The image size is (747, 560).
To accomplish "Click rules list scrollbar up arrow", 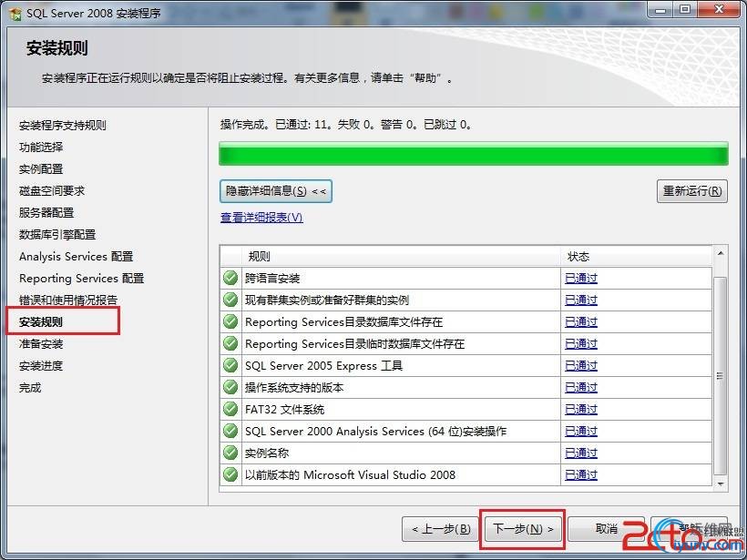I will click(721, 253).
